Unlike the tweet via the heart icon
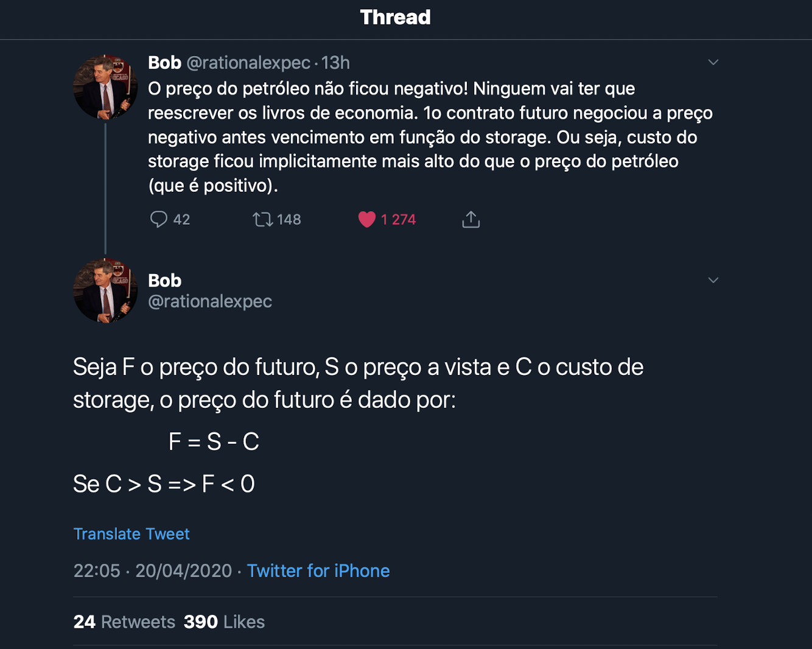The height and width of the screenshot is (649, 812). [x=367, y=219]
